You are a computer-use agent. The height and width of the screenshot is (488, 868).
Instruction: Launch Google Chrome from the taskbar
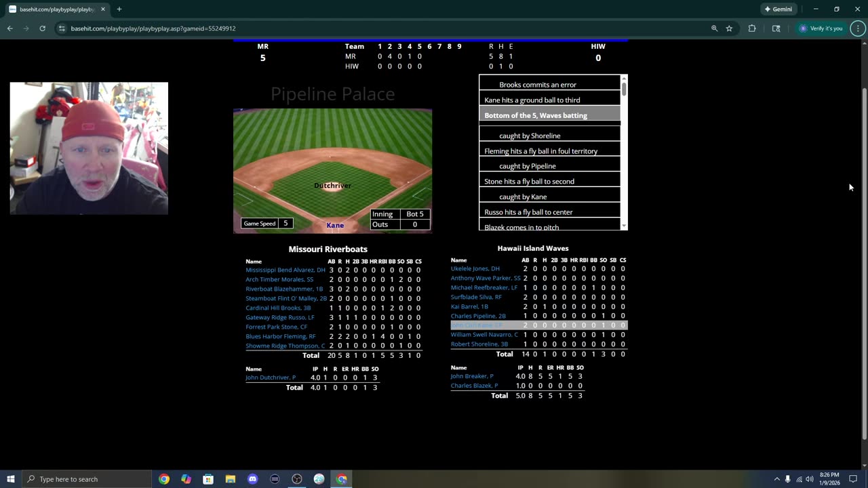pos(164,479)
